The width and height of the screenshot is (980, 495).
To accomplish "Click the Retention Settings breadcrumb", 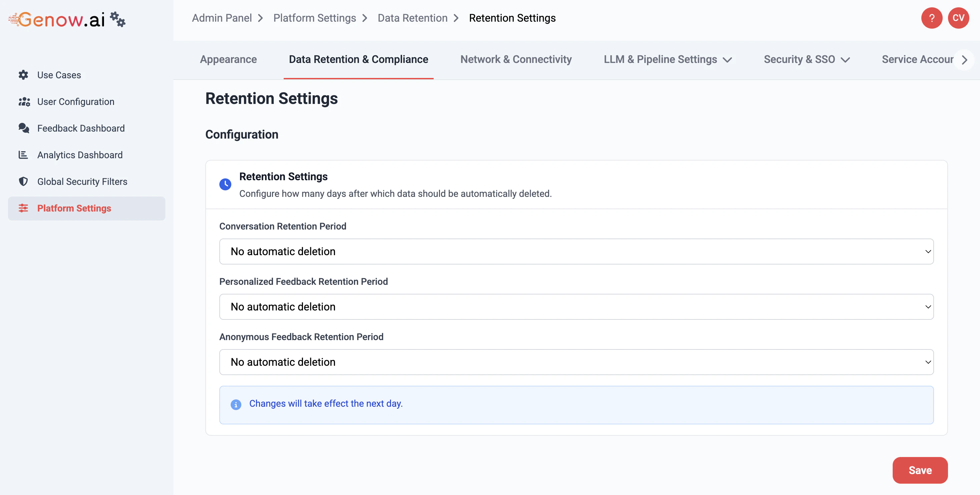I will 512,18.
